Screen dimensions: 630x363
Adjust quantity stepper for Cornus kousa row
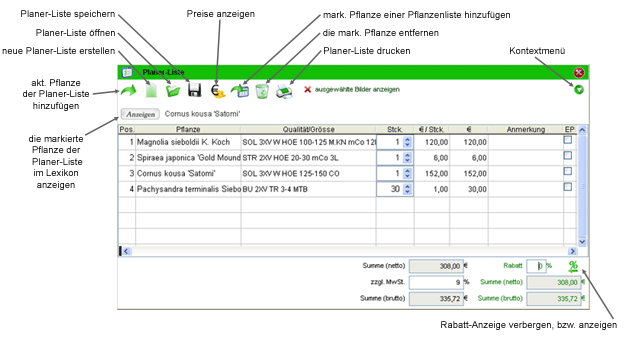(408, 173)
